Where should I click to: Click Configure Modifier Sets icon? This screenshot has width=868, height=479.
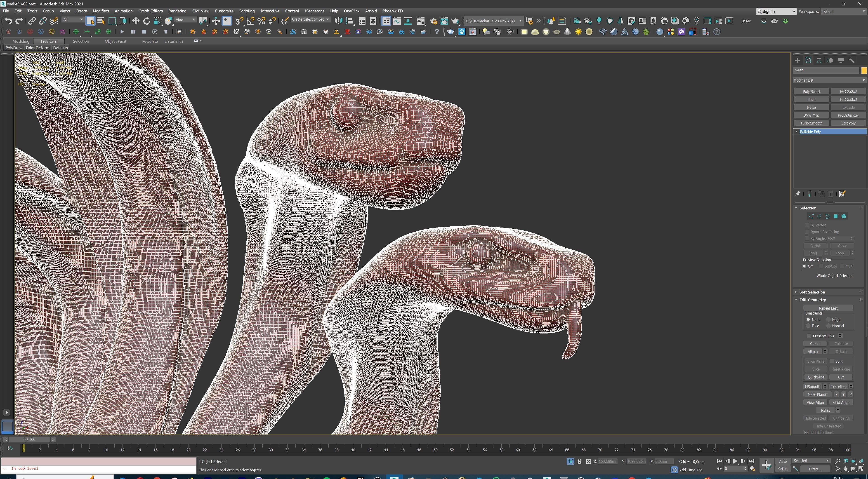click(842, 194)
